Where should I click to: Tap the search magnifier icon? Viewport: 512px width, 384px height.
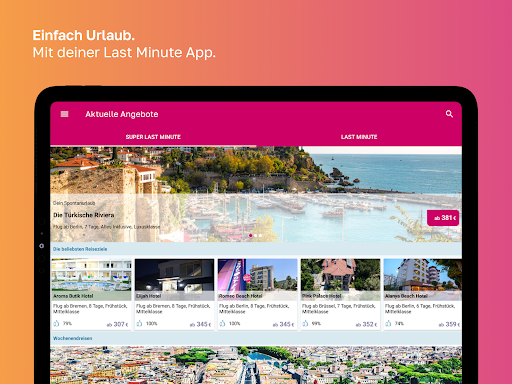tap(449, 114)
